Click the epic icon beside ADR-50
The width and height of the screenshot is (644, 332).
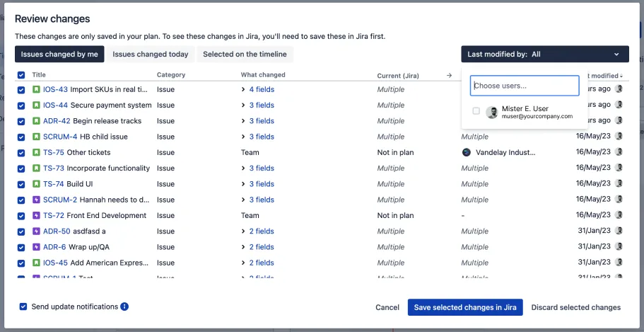[x=36, y=231]
